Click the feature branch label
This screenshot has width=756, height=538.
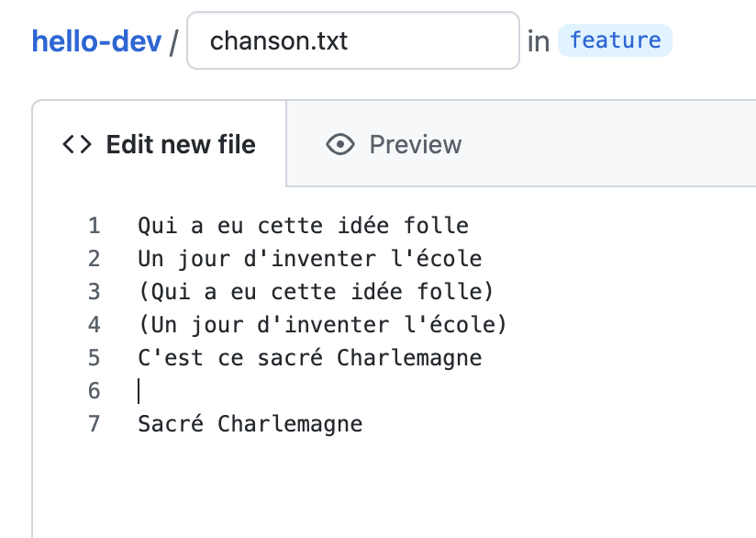tap(615, 40)
